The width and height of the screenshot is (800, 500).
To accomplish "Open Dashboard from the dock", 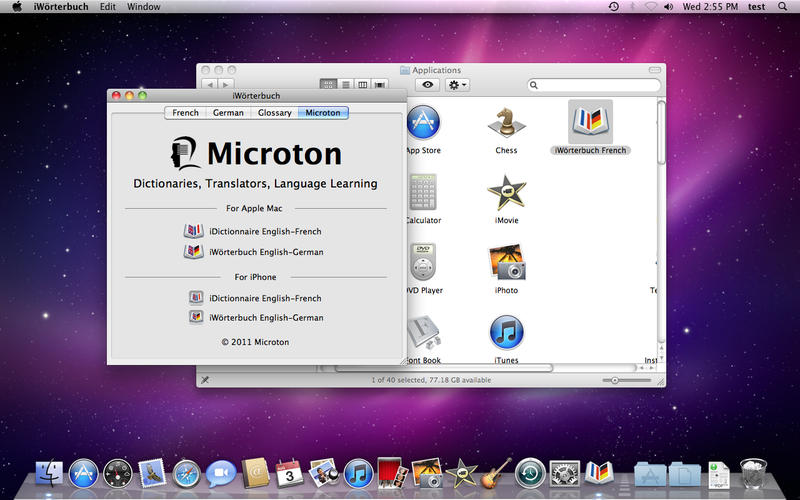I will 117,473.
